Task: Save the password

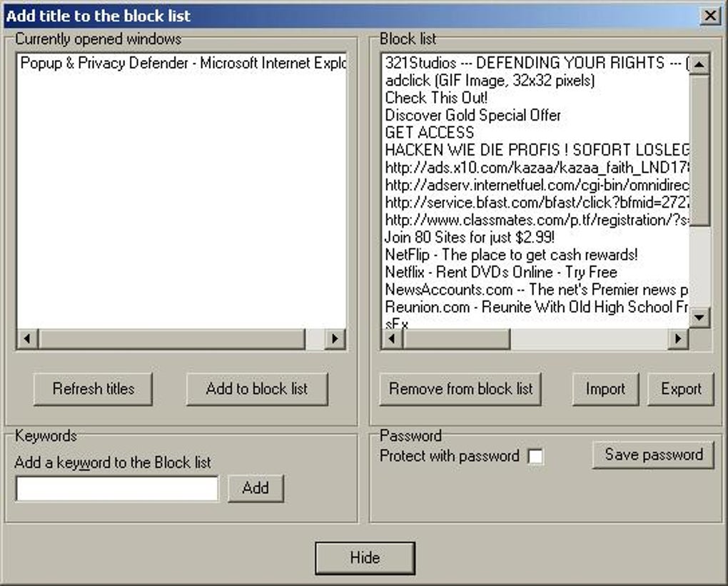Action: (653, 455)
